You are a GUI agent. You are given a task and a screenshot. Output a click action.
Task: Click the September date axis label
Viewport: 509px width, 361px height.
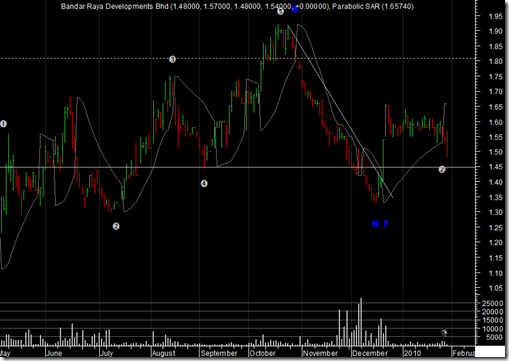(x=219, y=353)
